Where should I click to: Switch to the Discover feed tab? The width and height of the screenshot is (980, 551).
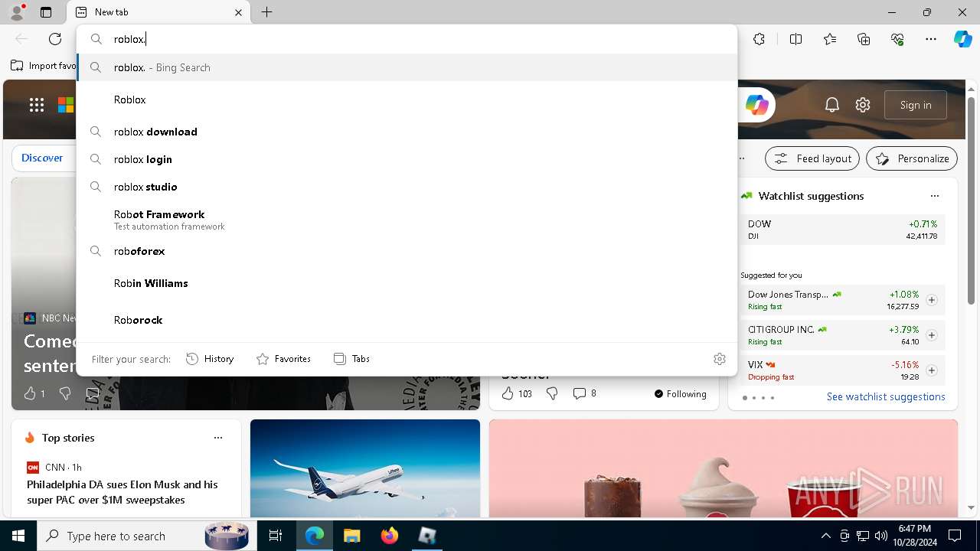tap(42, 158)
